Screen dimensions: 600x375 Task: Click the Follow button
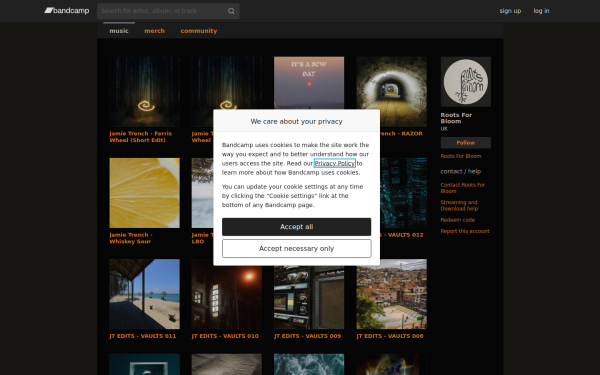click(466, 143)
